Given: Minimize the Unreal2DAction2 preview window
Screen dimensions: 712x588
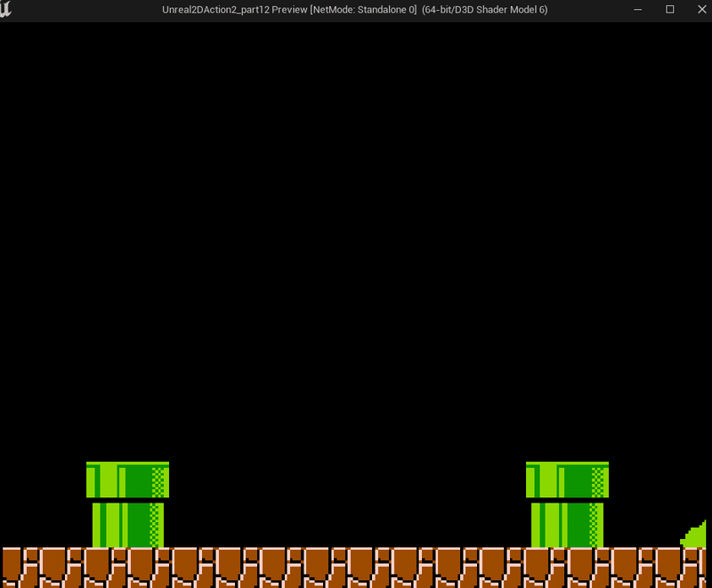Looking at the screenshot, I should click(x=637, y=10).
